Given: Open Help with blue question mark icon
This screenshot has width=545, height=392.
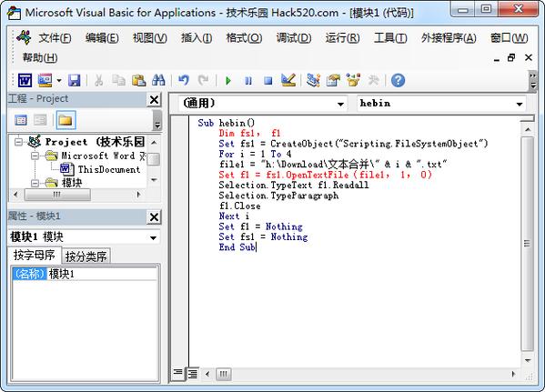Looking at the screenshot, I should [398, 81].
